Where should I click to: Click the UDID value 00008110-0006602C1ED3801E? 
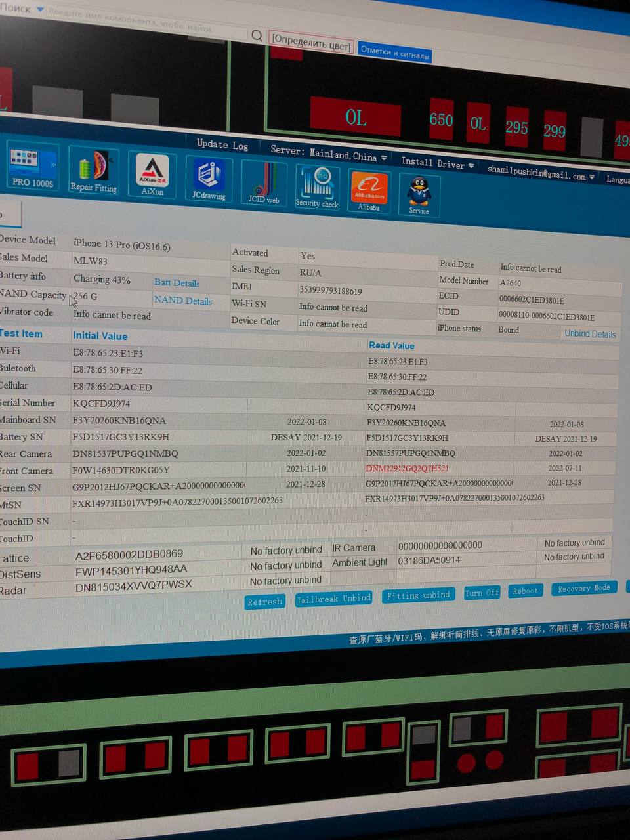click(547, 317)
